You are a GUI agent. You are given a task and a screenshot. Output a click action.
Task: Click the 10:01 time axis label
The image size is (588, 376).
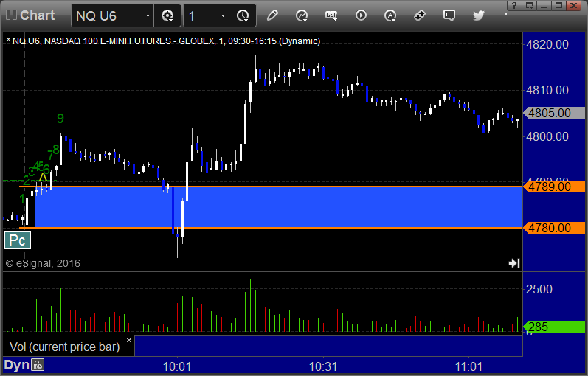tap(177, 366)
